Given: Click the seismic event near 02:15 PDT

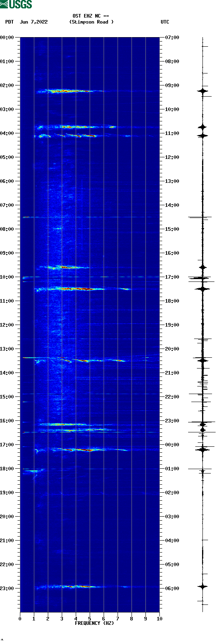Looking at the screenshot, I should click(x=70, y=91).
